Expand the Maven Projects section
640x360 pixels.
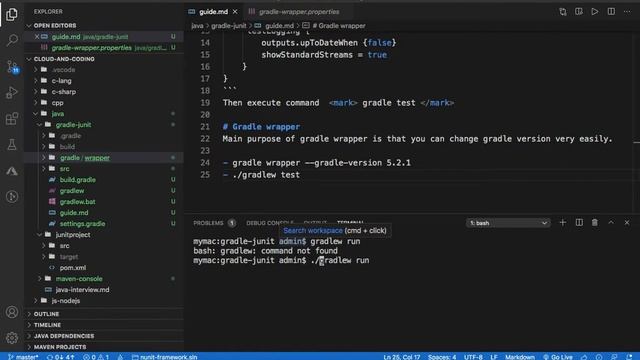coord(104,347)
